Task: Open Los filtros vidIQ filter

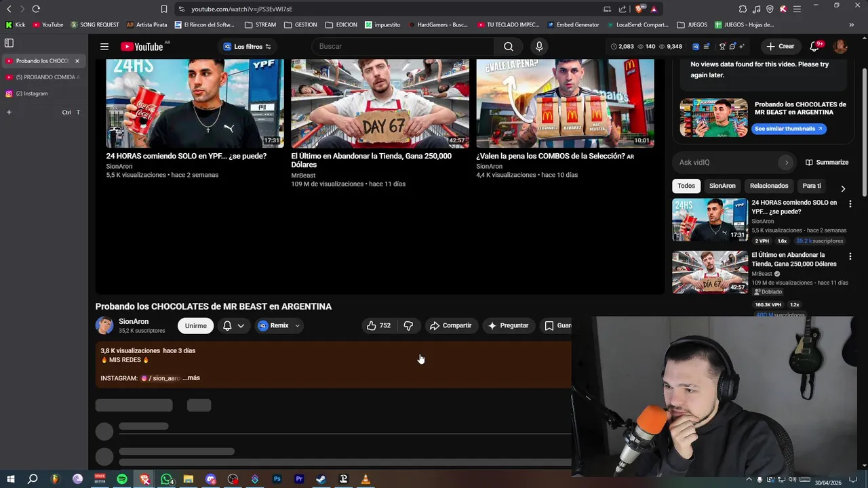Action: pos(248,46)
